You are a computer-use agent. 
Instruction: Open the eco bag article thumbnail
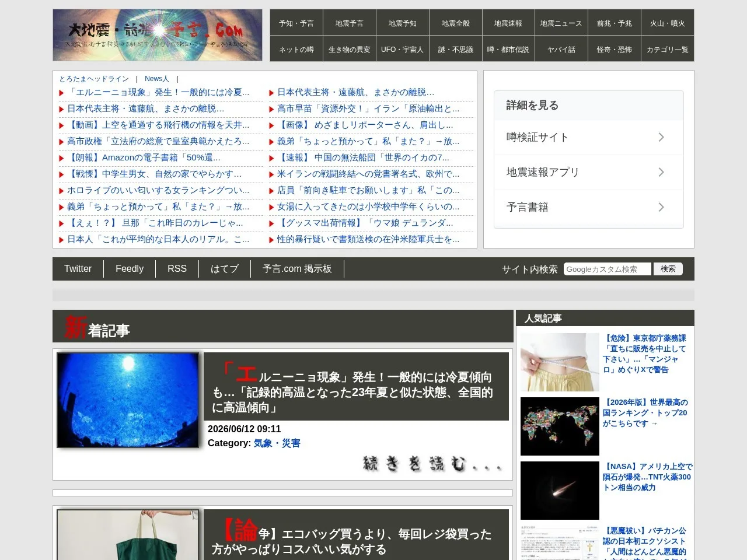(x=128, y=535)
